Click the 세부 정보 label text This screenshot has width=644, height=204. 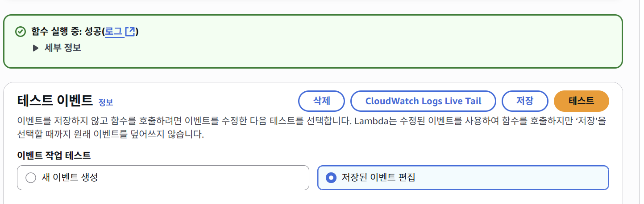click(x=62, y=48)
